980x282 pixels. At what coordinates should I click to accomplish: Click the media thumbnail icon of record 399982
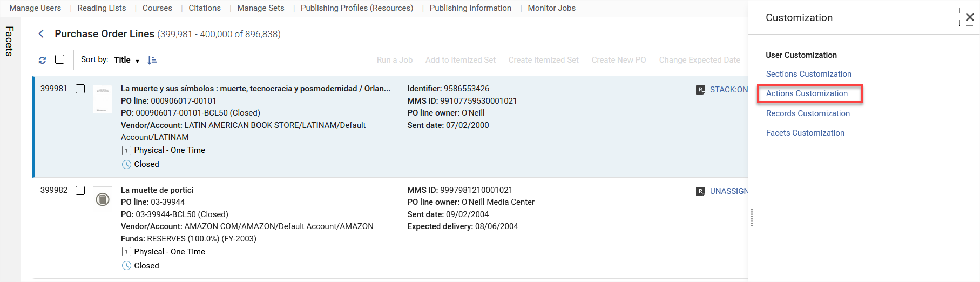point(103,199)
